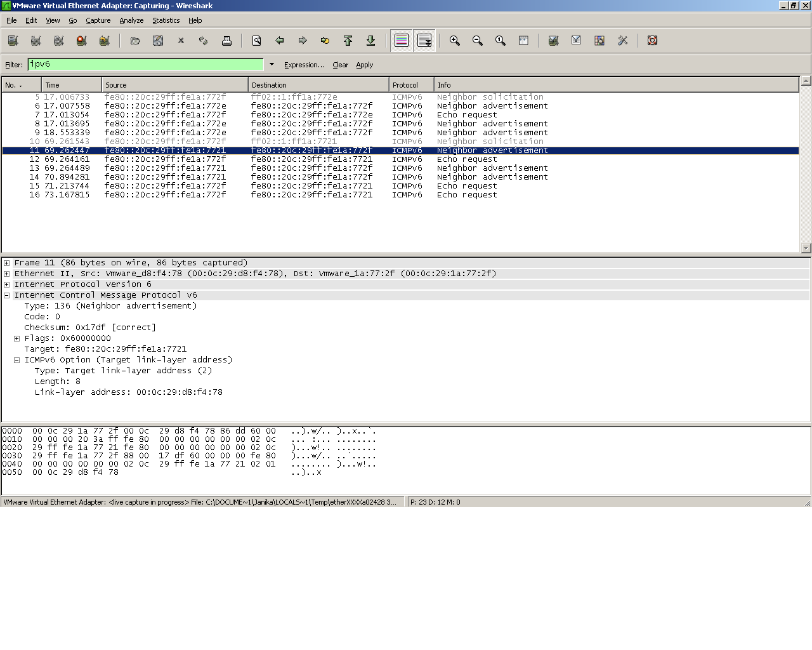This screenshot has height=650, width=812.
Task: Toggle packet list colorization
Action: [402, 41]
